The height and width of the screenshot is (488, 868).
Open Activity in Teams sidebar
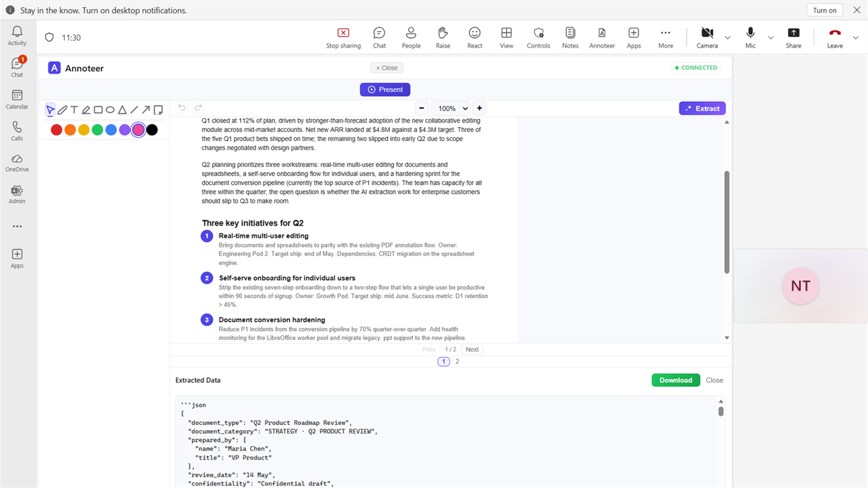17,36
